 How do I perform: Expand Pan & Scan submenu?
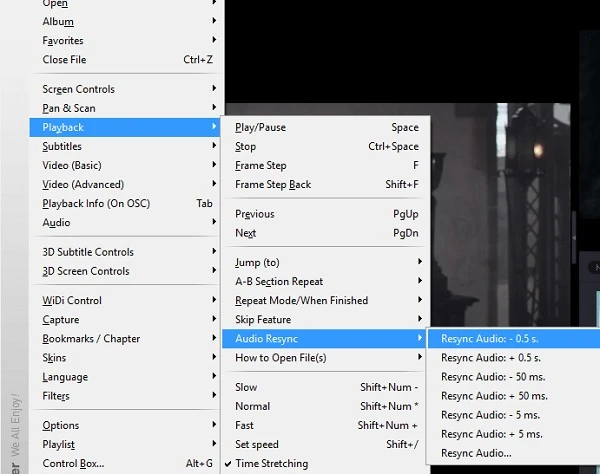[x=124, y=108]
